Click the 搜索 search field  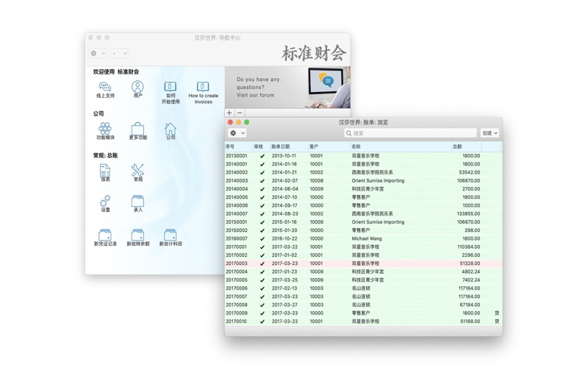click(x=412, y=133)
